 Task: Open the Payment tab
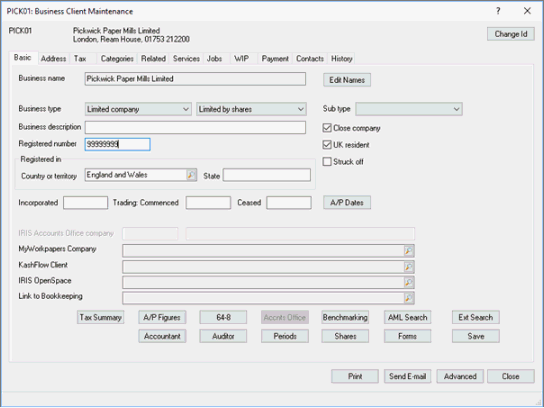click(x=275, y=59)
